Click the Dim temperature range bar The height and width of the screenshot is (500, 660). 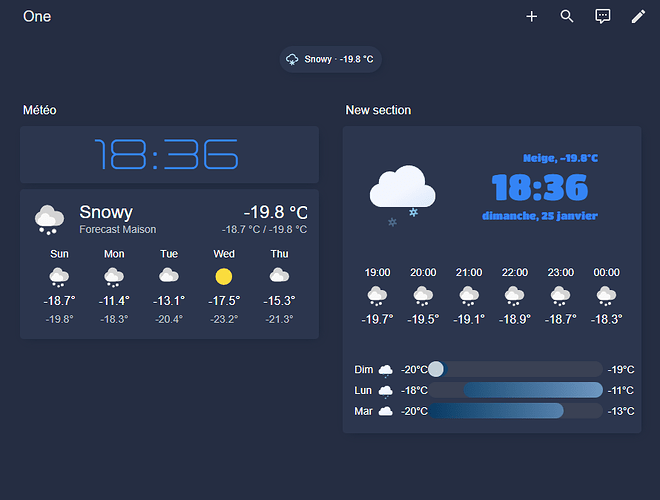coord(516,369)
